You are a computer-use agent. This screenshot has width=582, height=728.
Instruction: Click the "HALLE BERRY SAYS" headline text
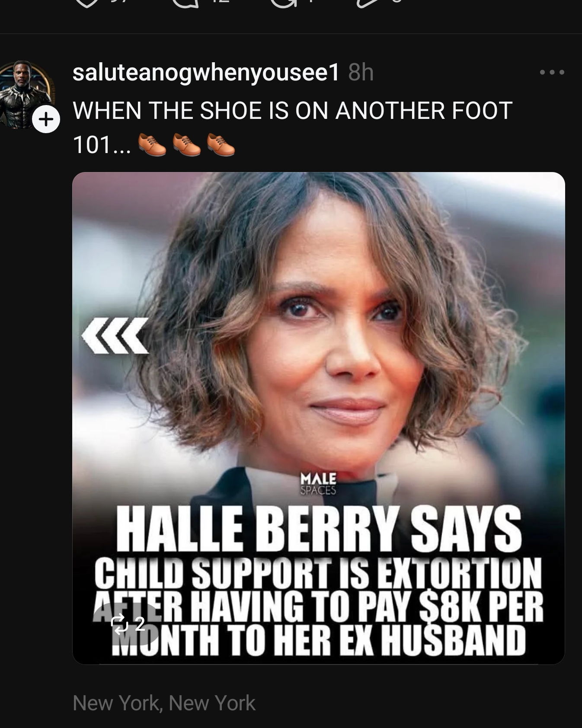point(319,528)
